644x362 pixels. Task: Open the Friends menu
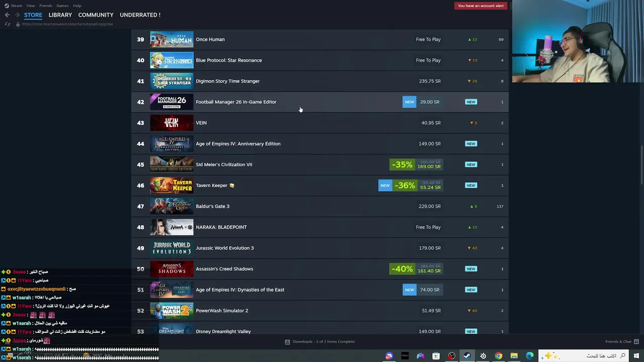[45, 6]
